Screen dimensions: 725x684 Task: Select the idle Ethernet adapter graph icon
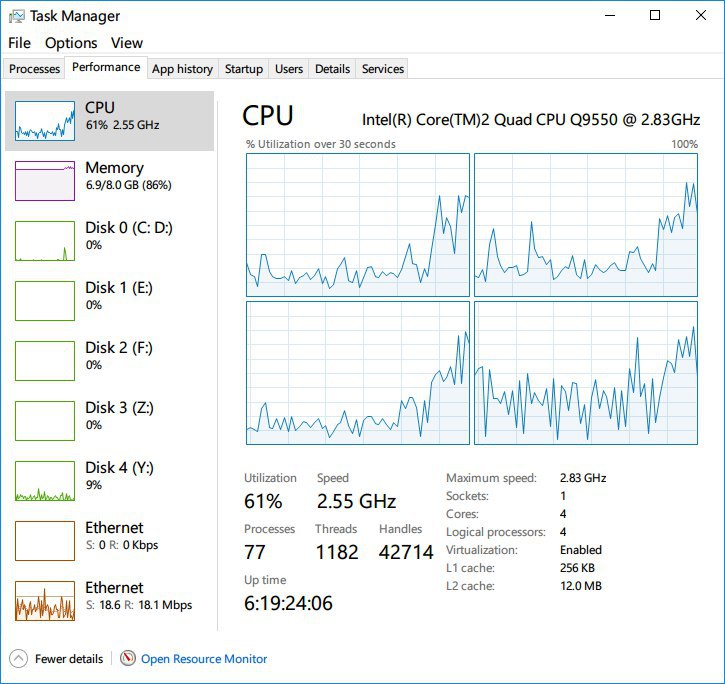pos(45,540)
